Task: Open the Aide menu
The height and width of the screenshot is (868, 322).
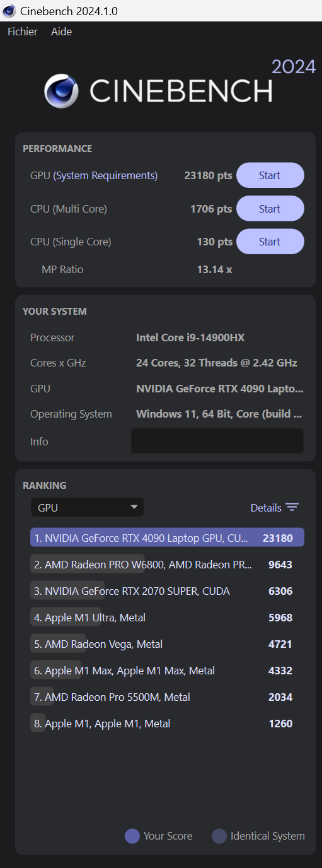Action: [61, 32]
